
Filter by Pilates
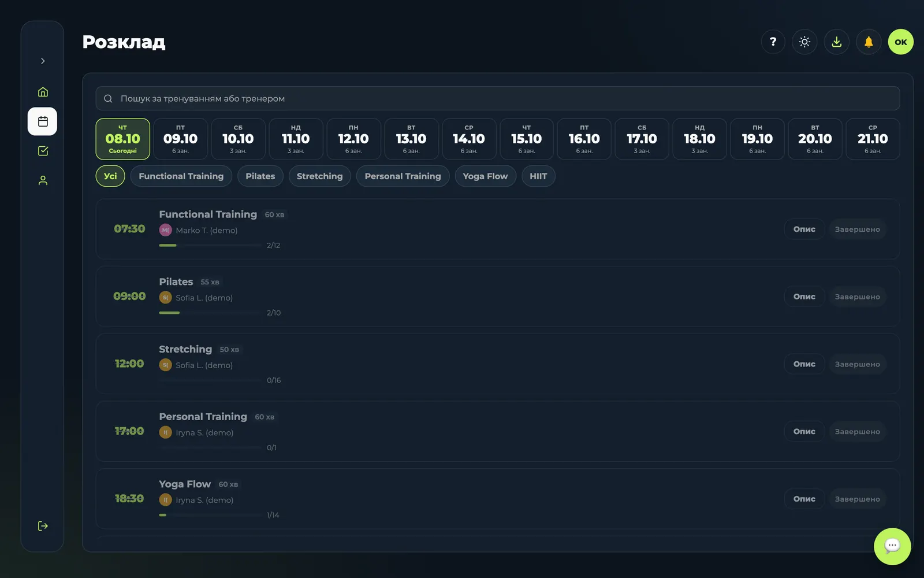coord(260,176)
